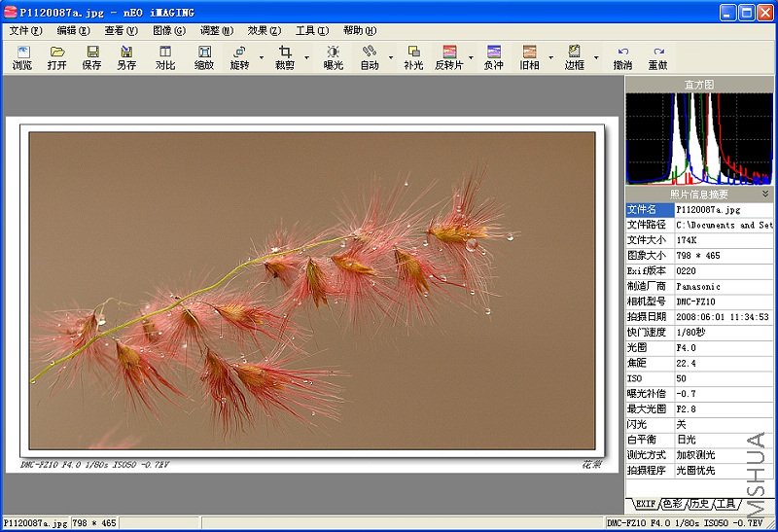The width and height of the screenshot is (778, 532).
Task: Click the histogram graph in 直方图 panel
Action: [x=699, y=138]
